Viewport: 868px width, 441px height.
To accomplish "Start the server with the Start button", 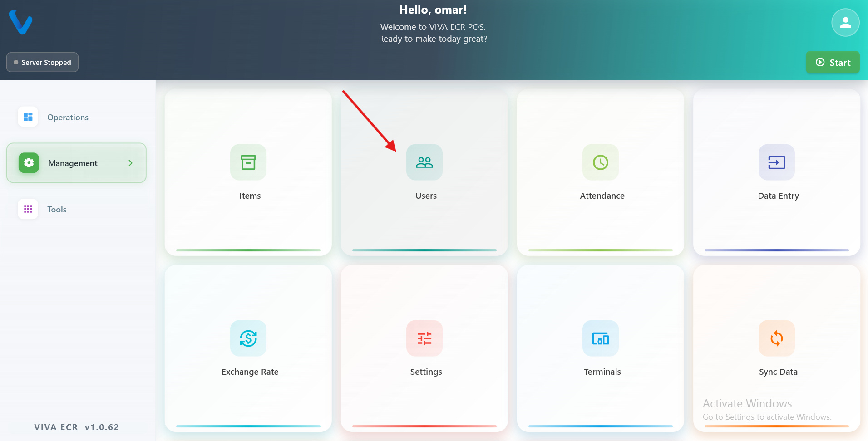I will [833, 63].
